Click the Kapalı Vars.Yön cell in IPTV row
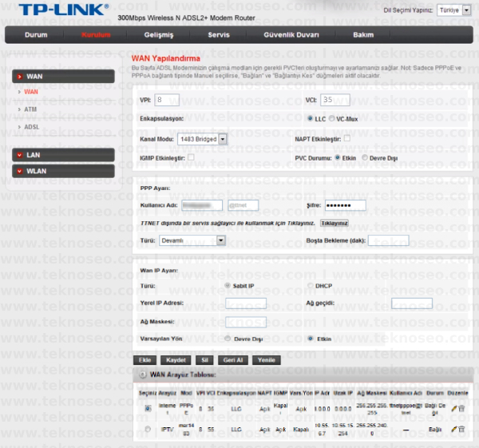The width and height of the screenshot is (479, 448). pyautogui.click(x=301, y=430)
